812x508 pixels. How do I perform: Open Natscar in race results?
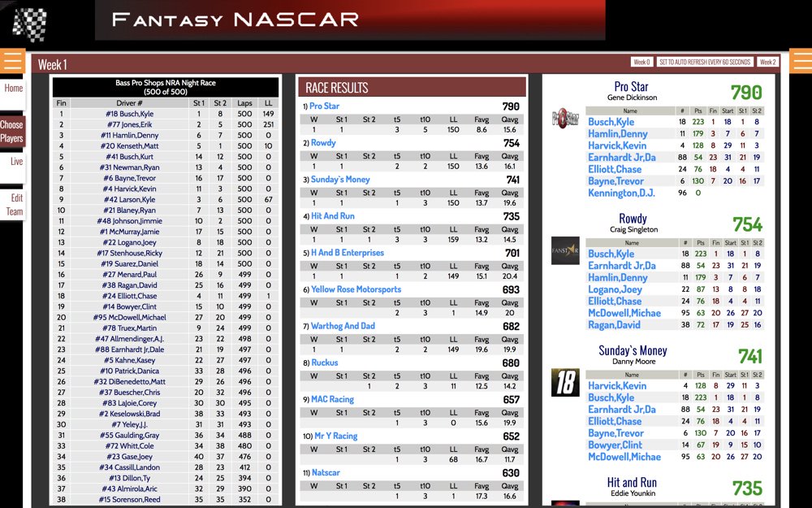(326, 473)
